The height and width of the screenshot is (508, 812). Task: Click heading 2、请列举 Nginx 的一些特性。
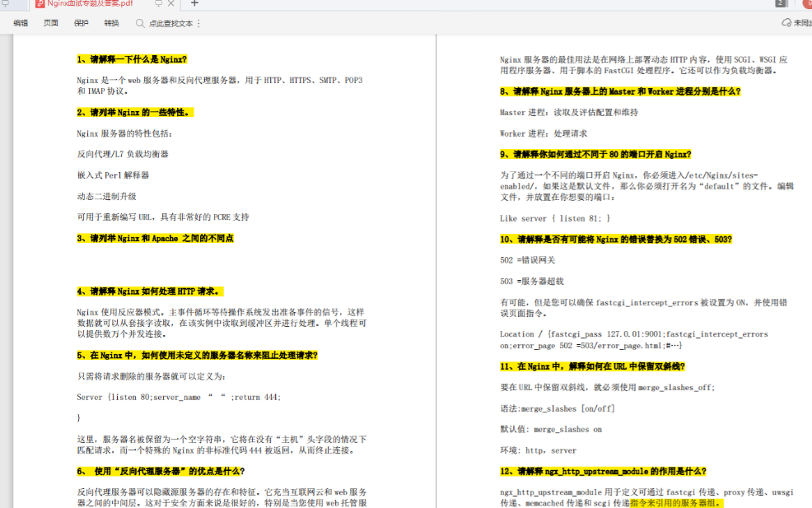135,112
